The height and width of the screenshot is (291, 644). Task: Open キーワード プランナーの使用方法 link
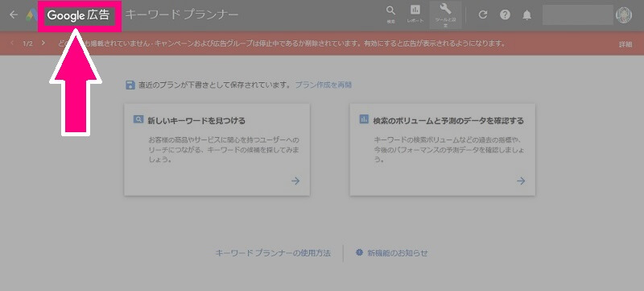273,253
